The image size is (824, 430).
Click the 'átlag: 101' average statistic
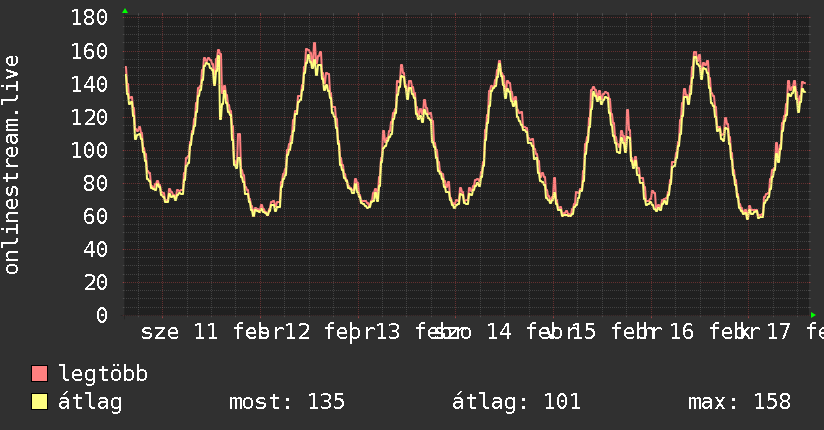517,402
